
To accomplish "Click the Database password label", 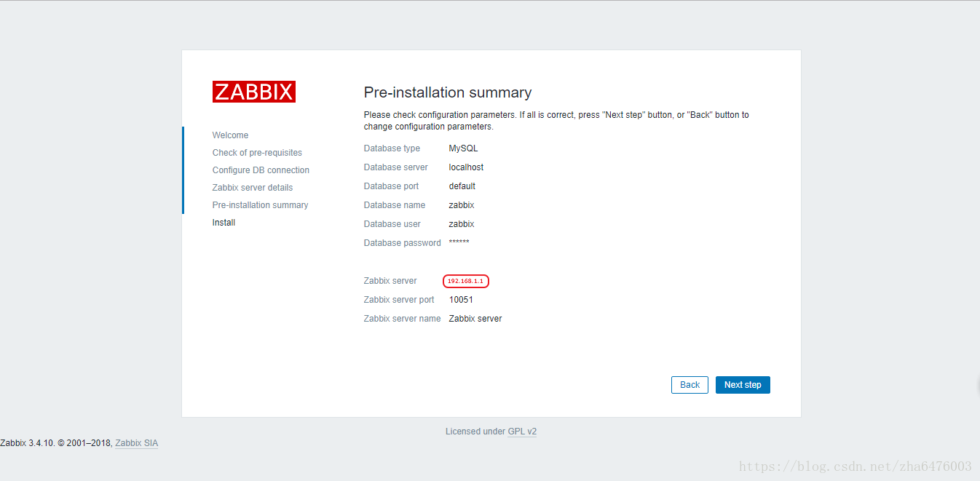I will [403, 243].
